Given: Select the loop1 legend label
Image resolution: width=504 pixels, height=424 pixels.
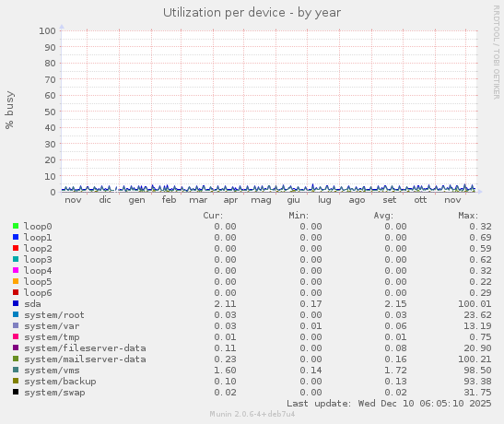Looking at the screenshot, I should [38, 237].
